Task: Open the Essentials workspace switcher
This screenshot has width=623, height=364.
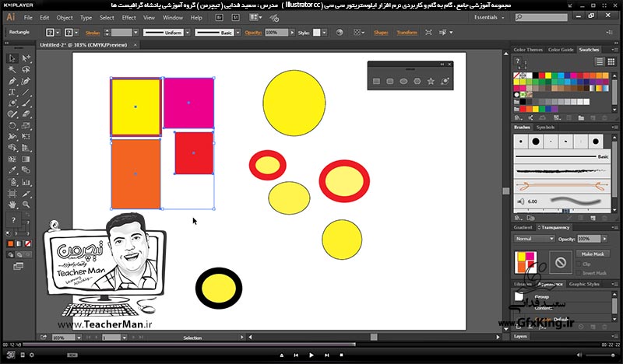Action: tap(489, 17)
